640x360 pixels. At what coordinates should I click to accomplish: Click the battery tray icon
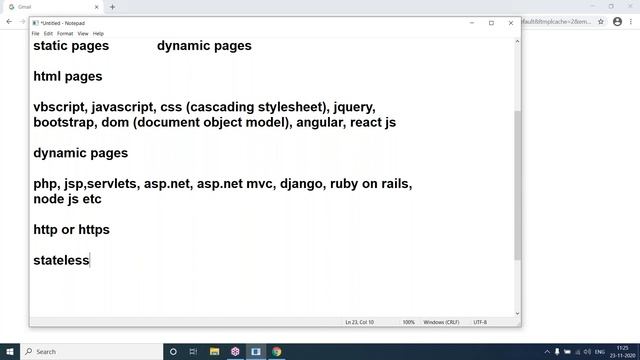(x=567, y=352)
